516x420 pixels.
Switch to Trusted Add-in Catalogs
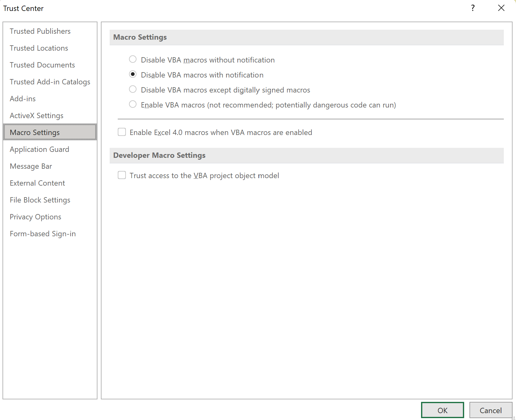50,82
